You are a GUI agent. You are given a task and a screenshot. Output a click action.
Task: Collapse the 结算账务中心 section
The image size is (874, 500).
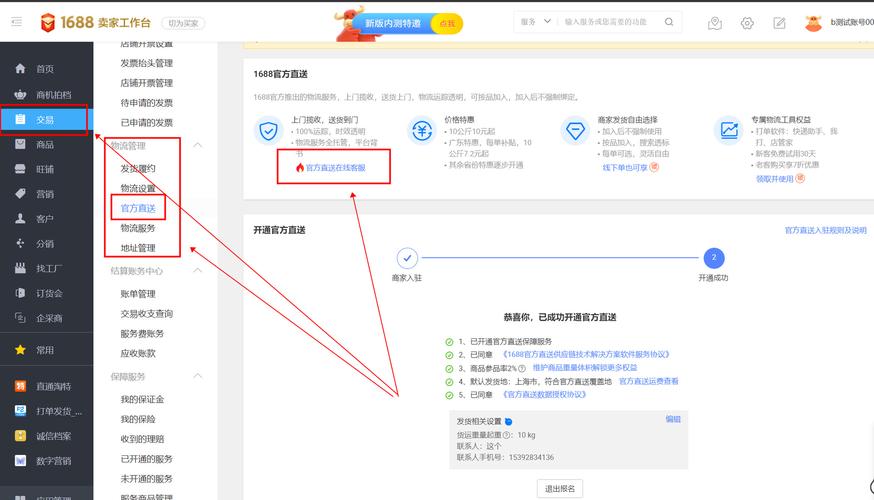[197, 271]
